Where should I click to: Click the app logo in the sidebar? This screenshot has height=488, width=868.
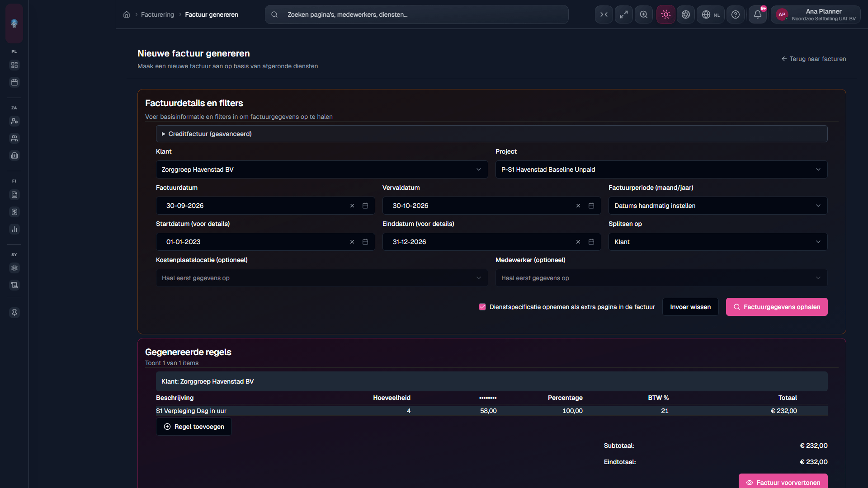tap(14, 23)
